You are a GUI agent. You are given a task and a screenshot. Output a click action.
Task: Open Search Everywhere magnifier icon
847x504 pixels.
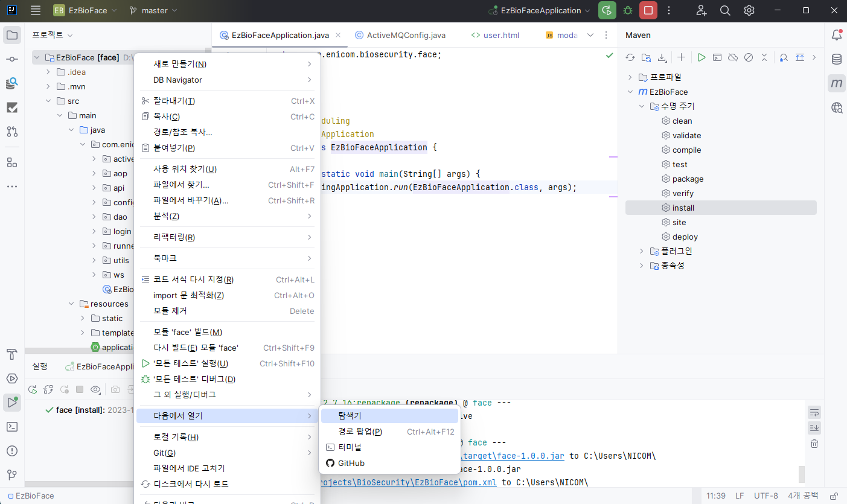[725, 10]
